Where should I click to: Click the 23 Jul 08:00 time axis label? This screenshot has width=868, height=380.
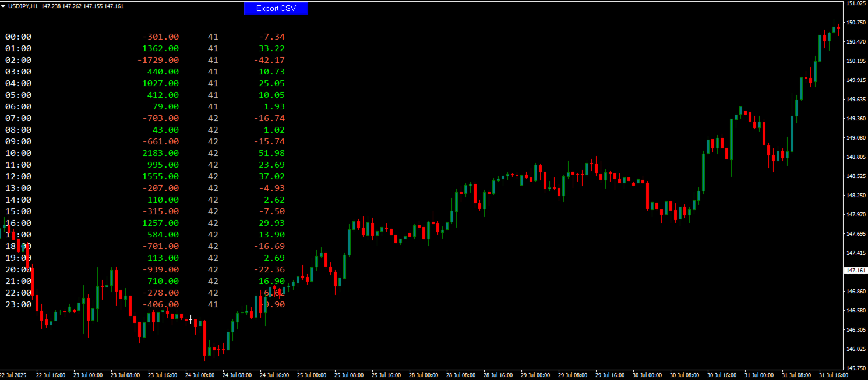125,375
